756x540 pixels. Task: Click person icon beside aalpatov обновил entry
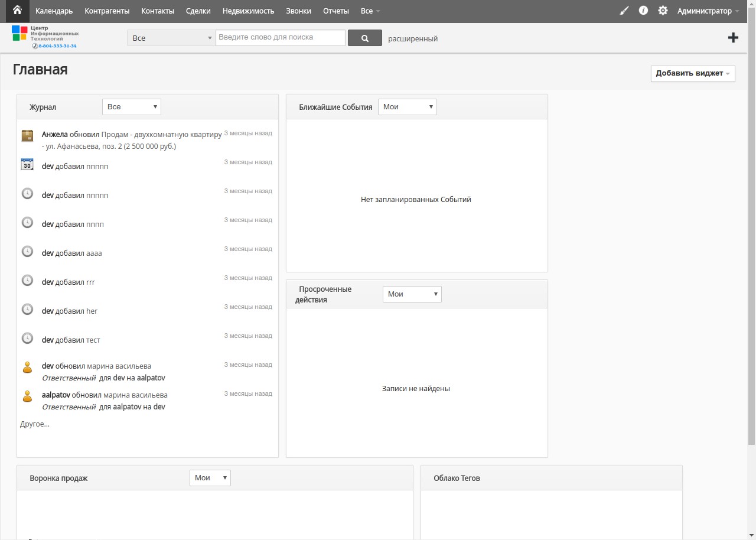pos(27,396)
